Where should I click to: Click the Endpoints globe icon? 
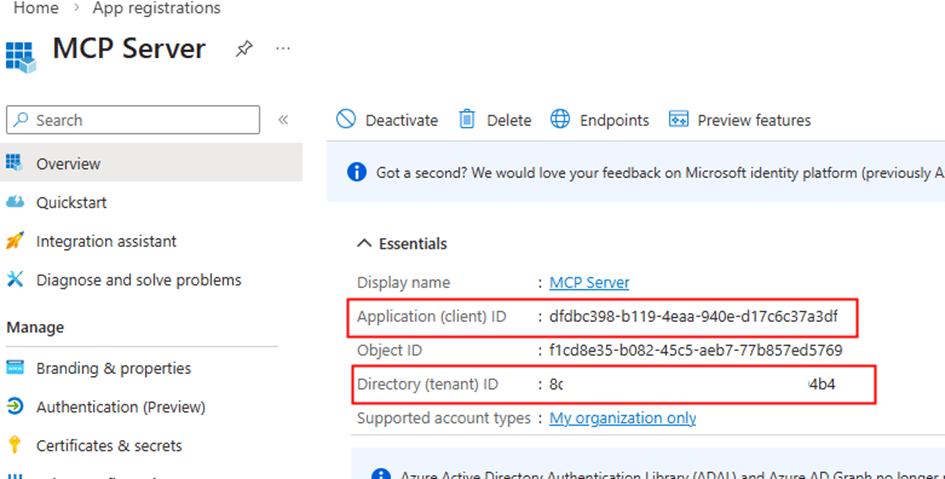click(x=560, y=120)
